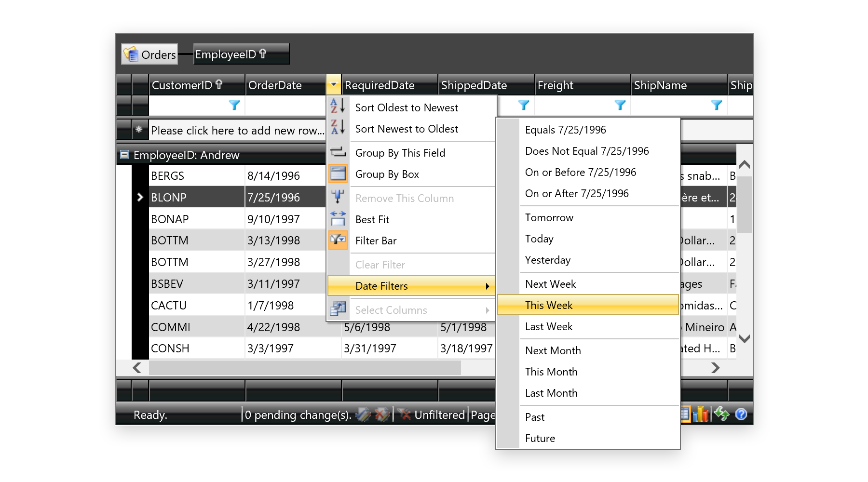Click the Orders table button
868x482 pixels.
[x=149, y=54]
